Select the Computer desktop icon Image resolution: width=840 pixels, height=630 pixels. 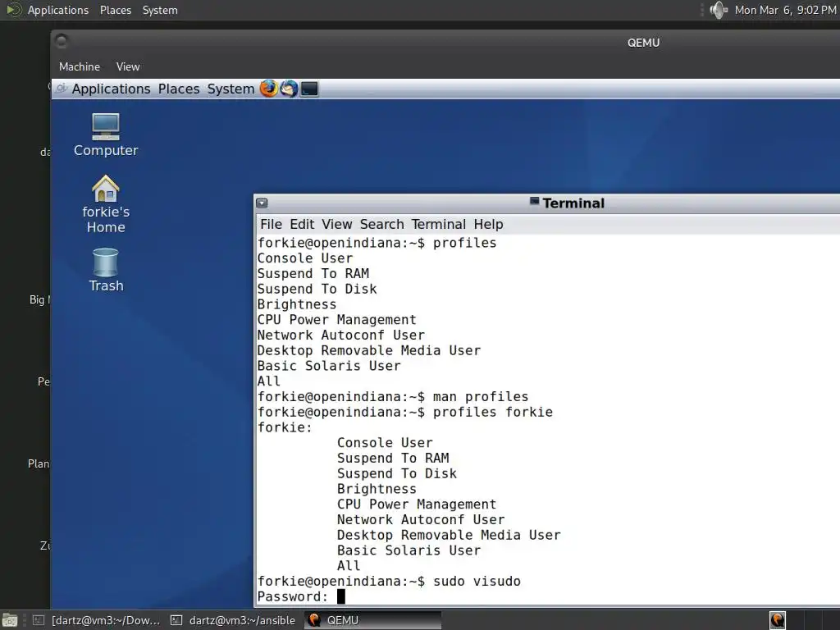(106, 135)
